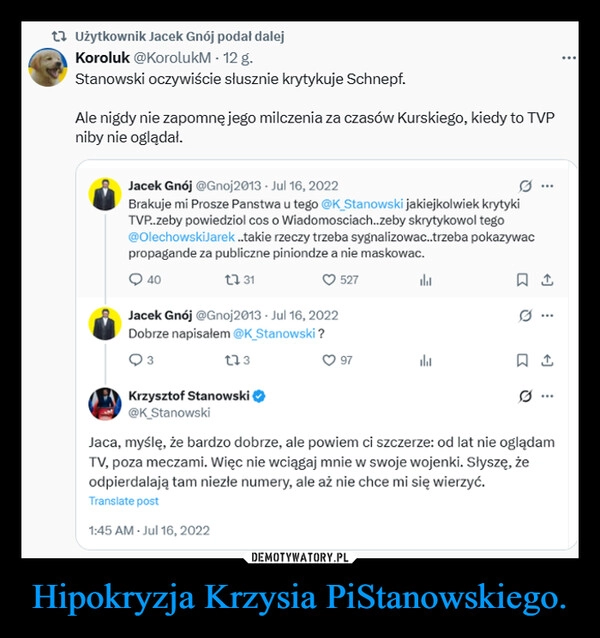This screenshot has width=600, height=638.
Task: Like the tweet with 527 hearts
Action: click(x=329, y=280)
